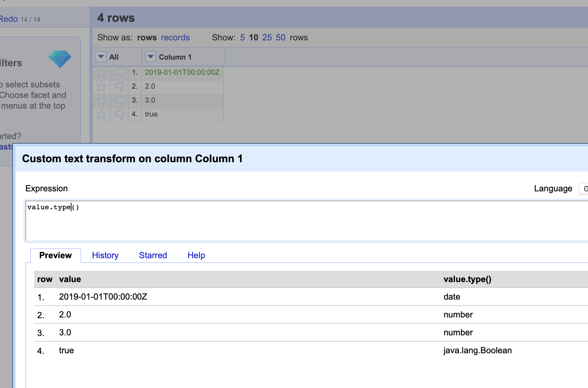Click the grid cell containing 2.0
This screenshot has height=388, width=588.
[x=182, y=86]
